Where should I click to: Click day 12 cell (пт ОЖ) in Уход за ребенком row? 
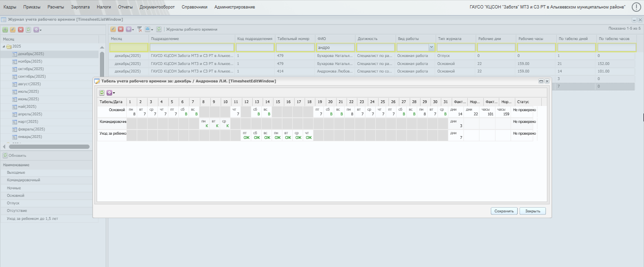[246, 135]
